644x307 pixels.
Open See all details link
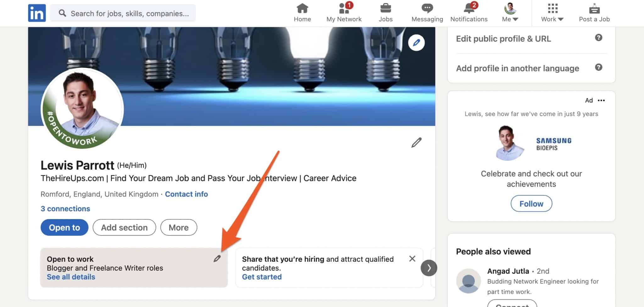coord(71,277)
